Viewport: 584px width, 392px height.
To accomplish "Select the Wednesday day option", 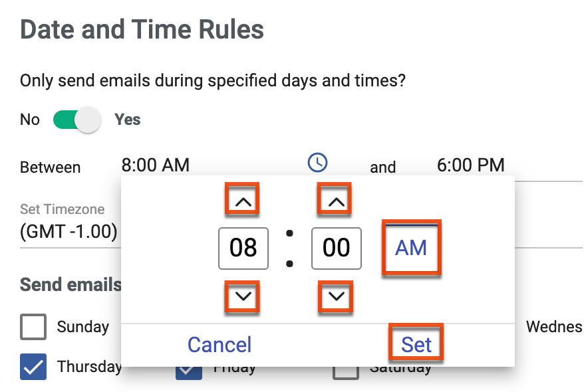I will tap(553, 327).
